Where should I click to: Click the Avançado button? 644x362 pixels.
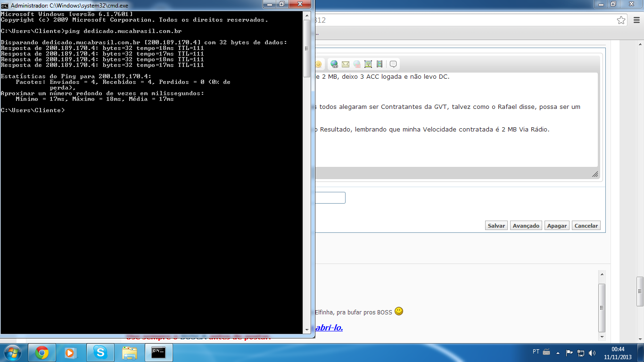pyautogui.click(x=526, y=226)
